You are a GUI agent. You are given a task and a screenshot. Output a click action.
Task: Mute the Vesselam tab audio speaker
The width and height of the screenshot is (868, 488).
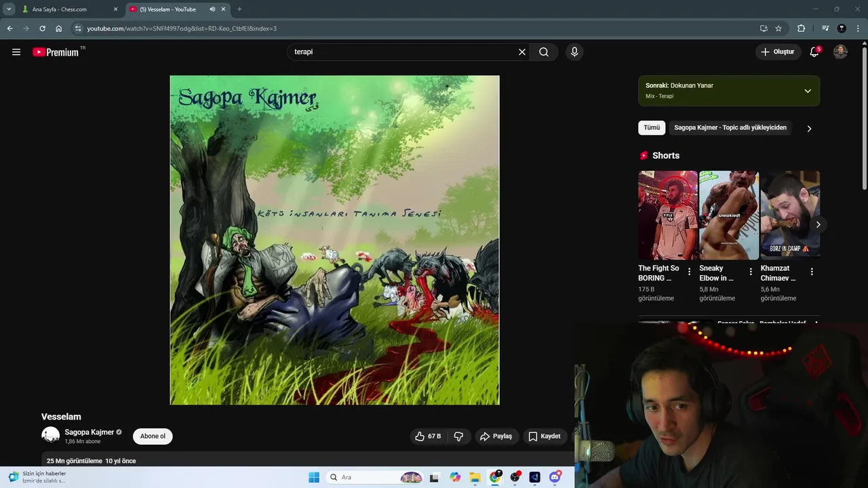pos(212,9)
